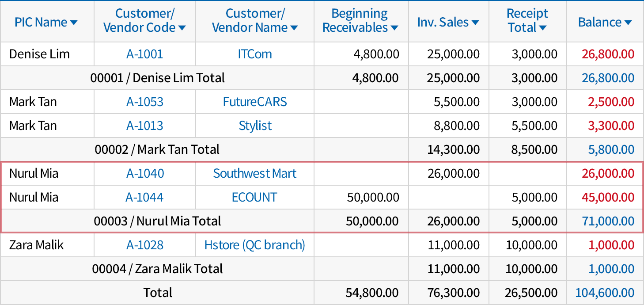Click the Receipt Total column header
The height and width of the screenshot is (305, 644).
(527, 21)
